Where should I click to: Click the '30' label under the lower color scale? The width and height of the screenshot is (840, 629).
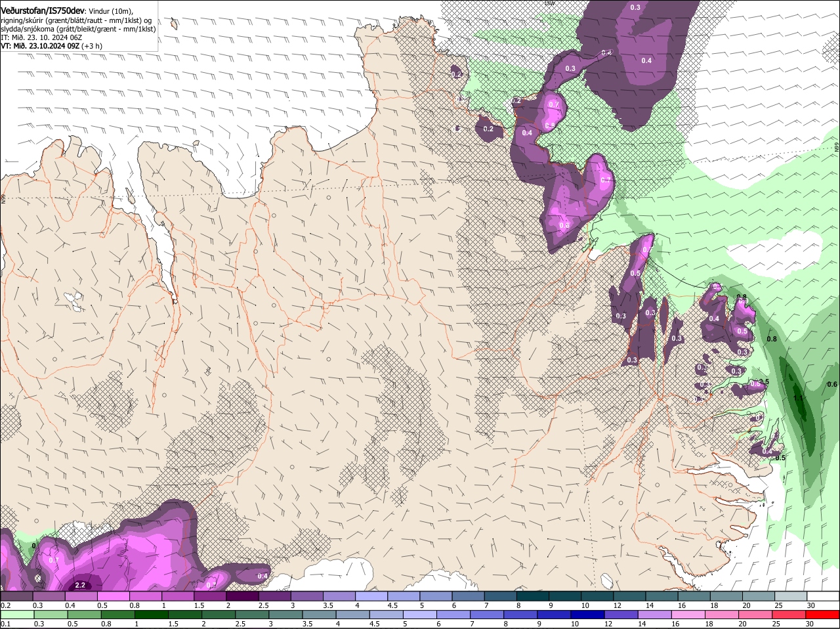pyautogui.click(x=810, y=624)
